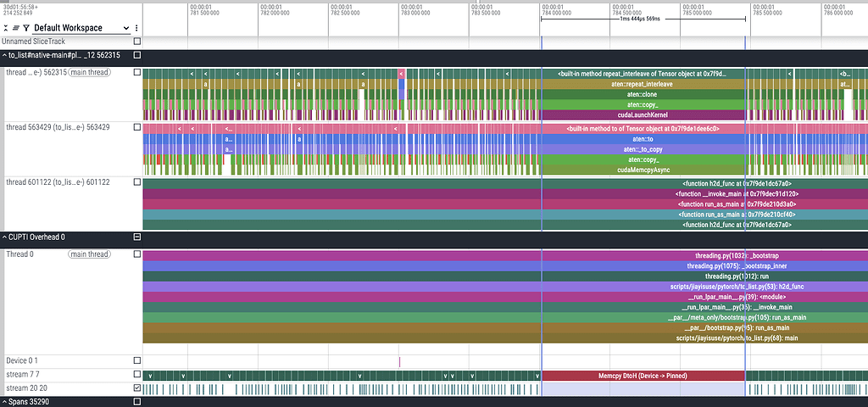Open the workspace three-dot options menu
This screenshot has height=407, width=868.
(136, 28)
